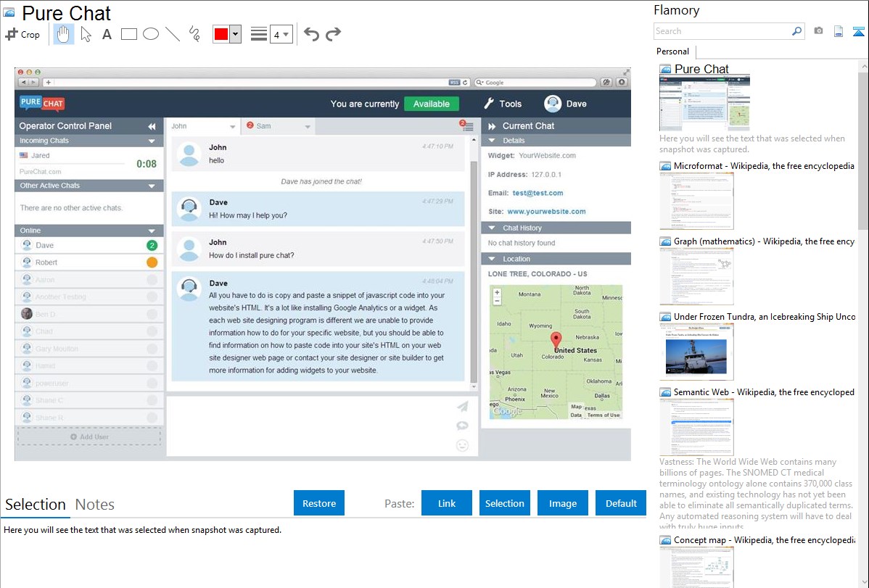Image resolution: width=869 pixels, height=588 pixels.
Task: Switch to the Notes tab
Action: tap(95, 505)
